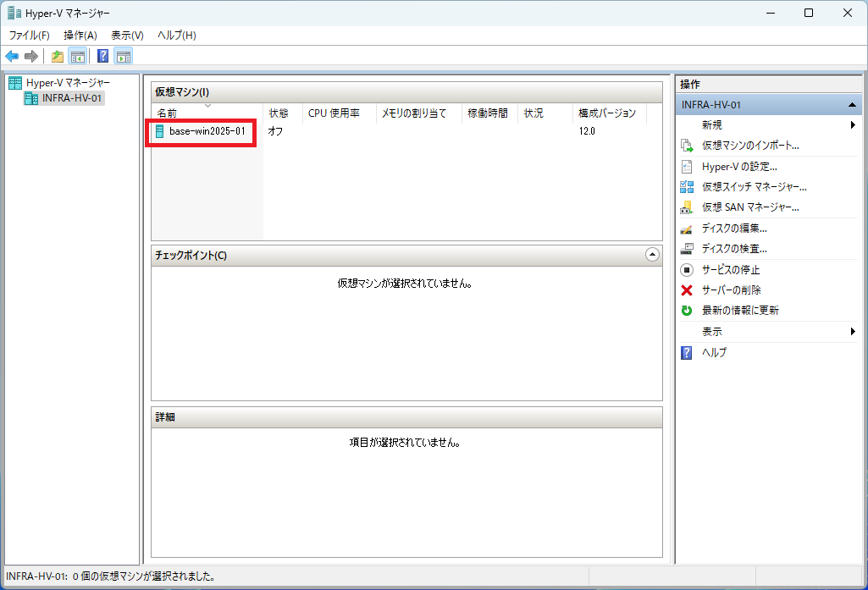Click the red X サーバーの削除 icon
868x590 pixels.
[687, 290]
